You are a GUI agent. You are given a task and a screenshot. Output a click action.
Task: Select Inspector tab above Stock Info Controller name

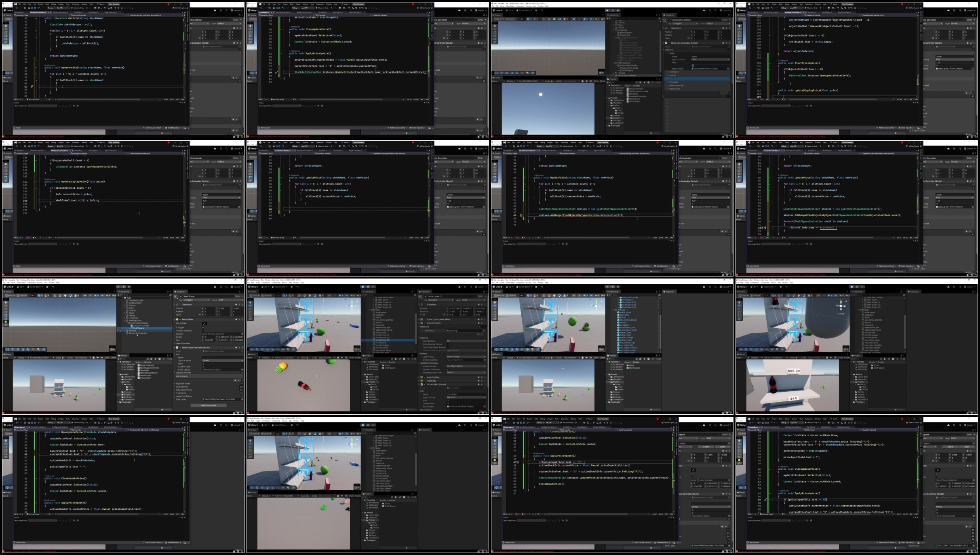[x=669, y=15]
